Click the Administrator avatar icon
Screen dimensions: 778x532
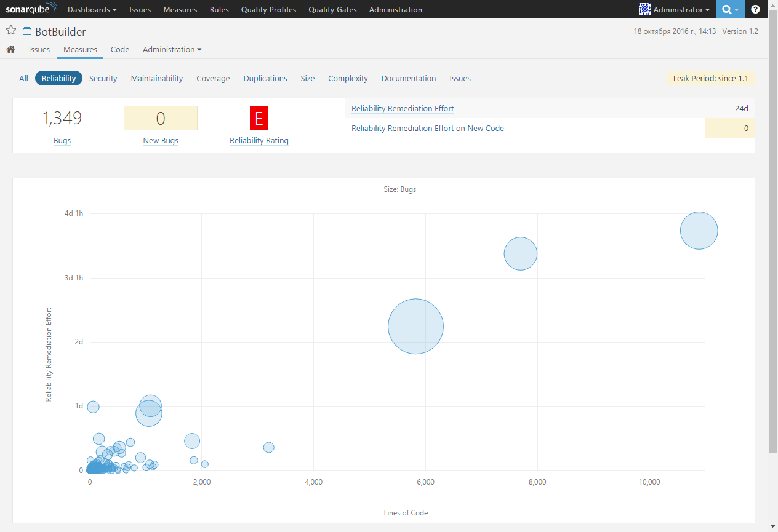coord(645,9)
